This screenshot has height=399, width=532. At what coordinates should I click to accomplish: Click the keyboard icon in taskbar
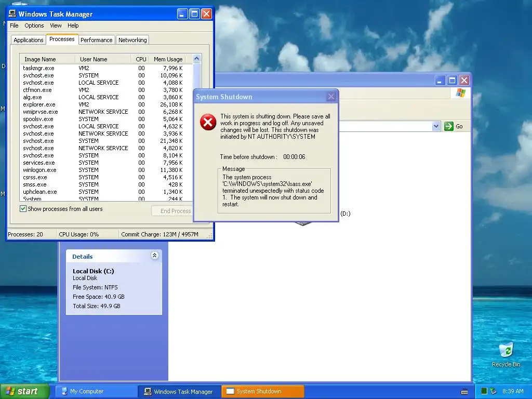coord(464,392)
